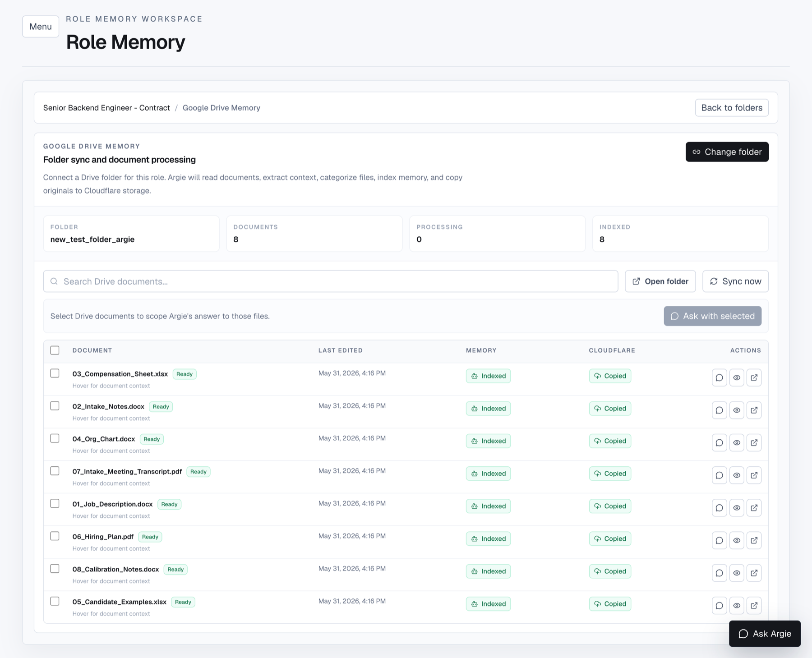Click chat icon for 04_Org_Chart.docx

(x=719, y=442)
